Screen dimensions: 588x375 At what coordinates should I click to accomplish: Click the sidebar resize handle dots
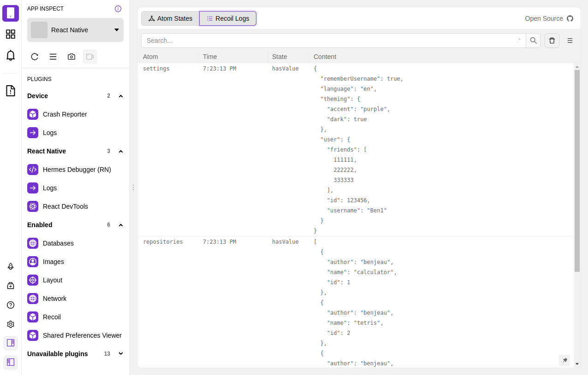(133, 187)
